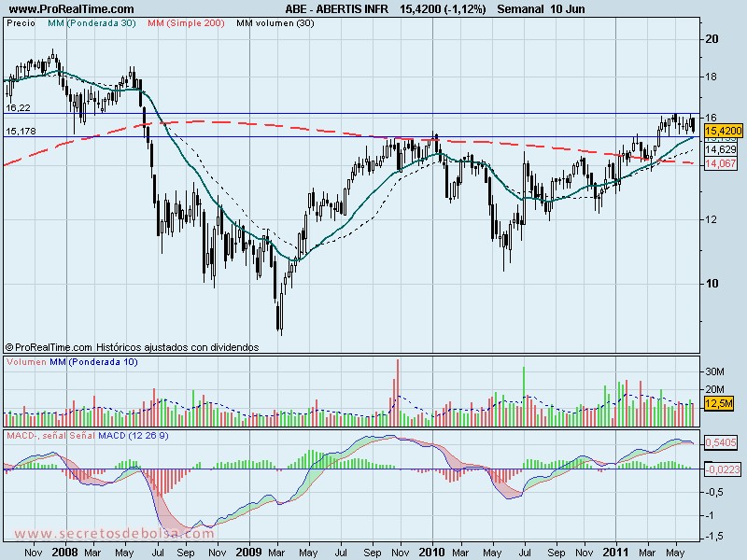The height and width of the screenshot is (560, 747).
Task: Click the 20 price axis label
Action: 712,38
